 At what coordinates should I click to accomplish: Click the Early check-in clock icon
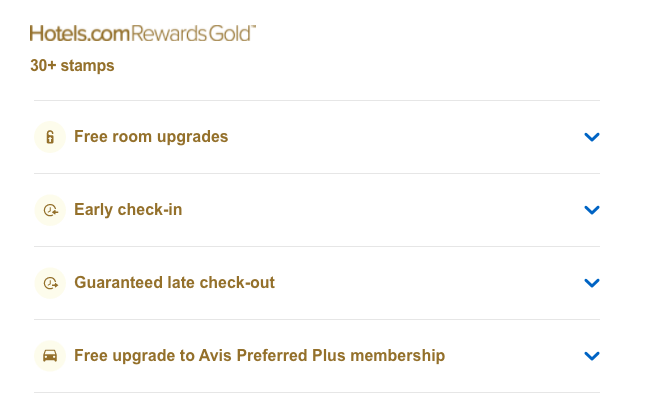(x=50, y=210)
